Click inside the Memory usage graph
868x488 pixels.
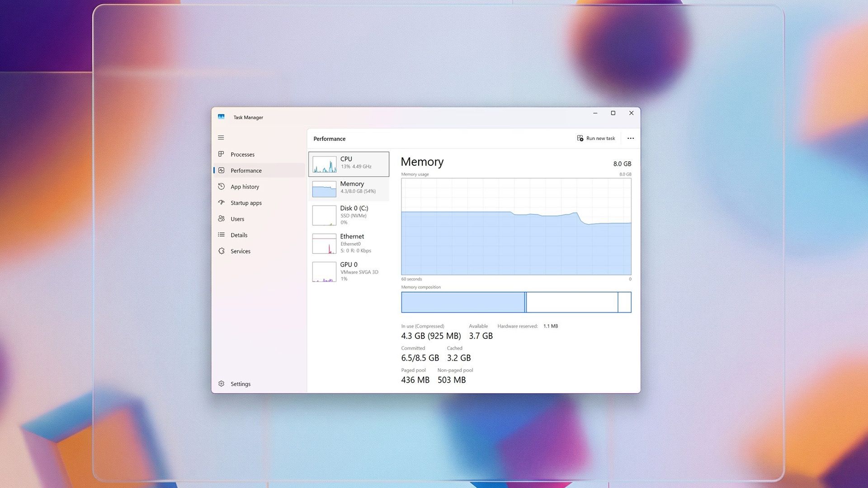click(515, 226)
